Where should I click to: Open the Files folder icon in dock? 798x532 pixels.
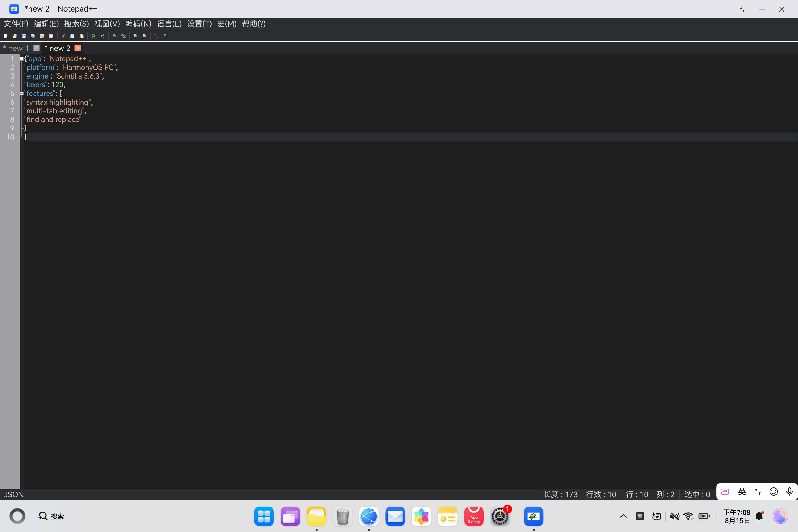coord(317,516)
